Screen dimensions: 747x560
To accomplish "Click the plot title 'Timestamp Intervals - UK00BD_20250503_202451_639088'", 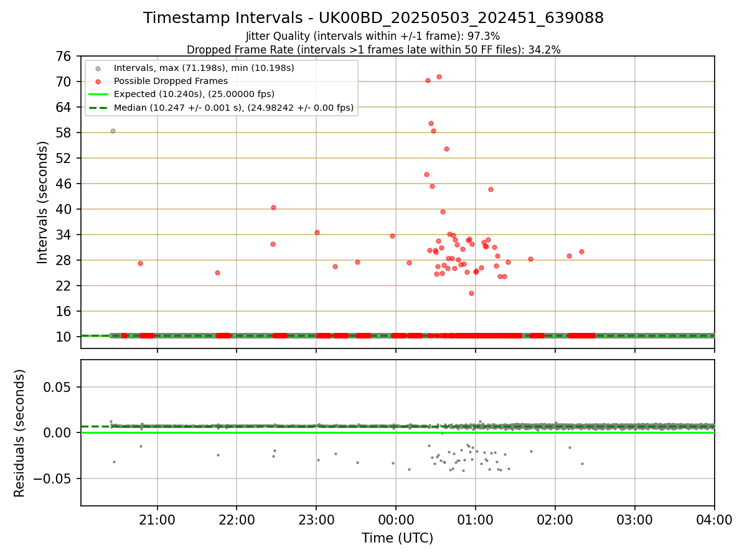I will [x=374, y=18].
